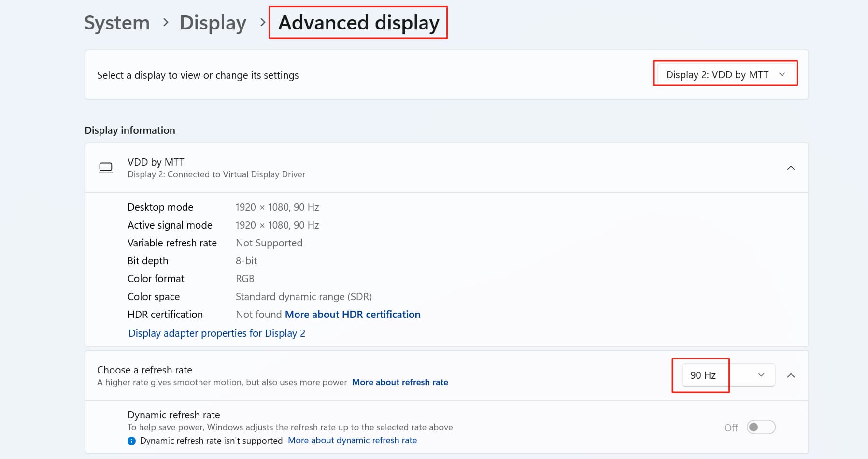Click the breadcrumb arrow before Advanced display

(x=262, y=22)
